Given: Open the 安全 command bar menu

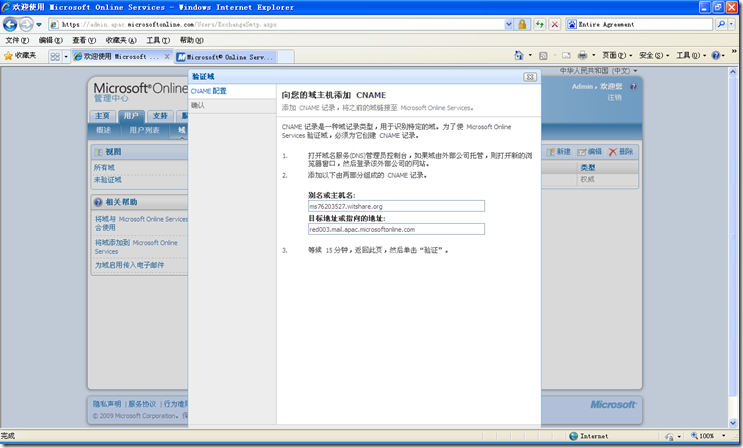Looking at the screenshot, I should pos(654,55).
